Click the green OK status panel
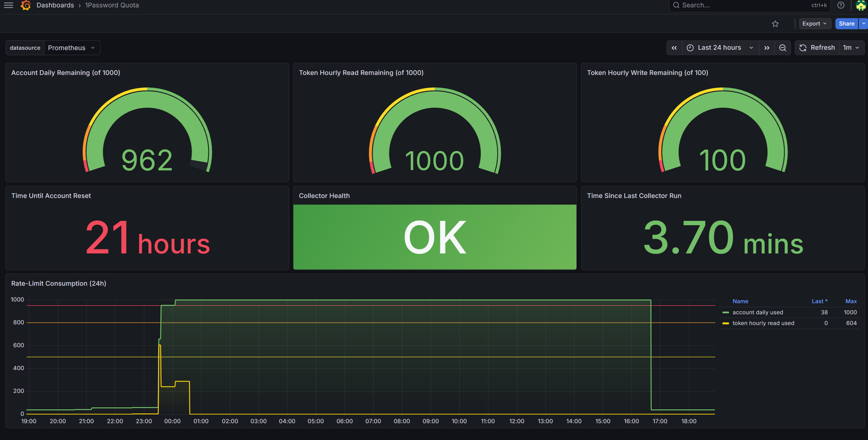This screenshot has height=440, width=868. pyautogui.click(x=435, y=237)
